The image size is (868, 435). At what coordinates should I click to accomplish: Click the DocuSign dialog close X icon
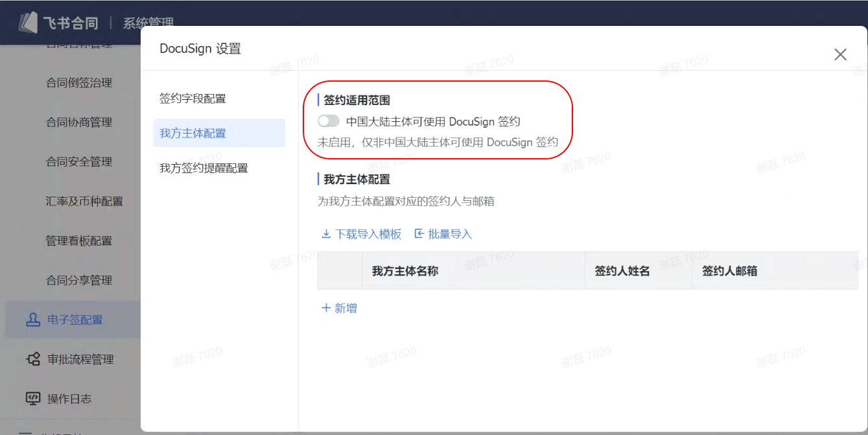pos(841,54)
